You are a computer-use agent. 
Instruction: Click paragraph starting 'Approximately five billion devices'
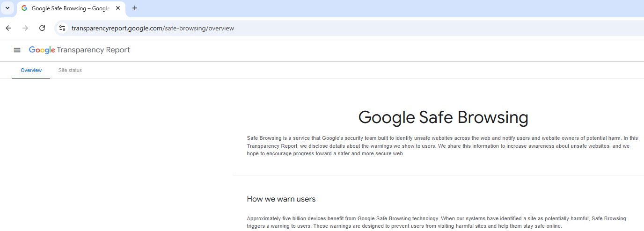coord(436,222)
